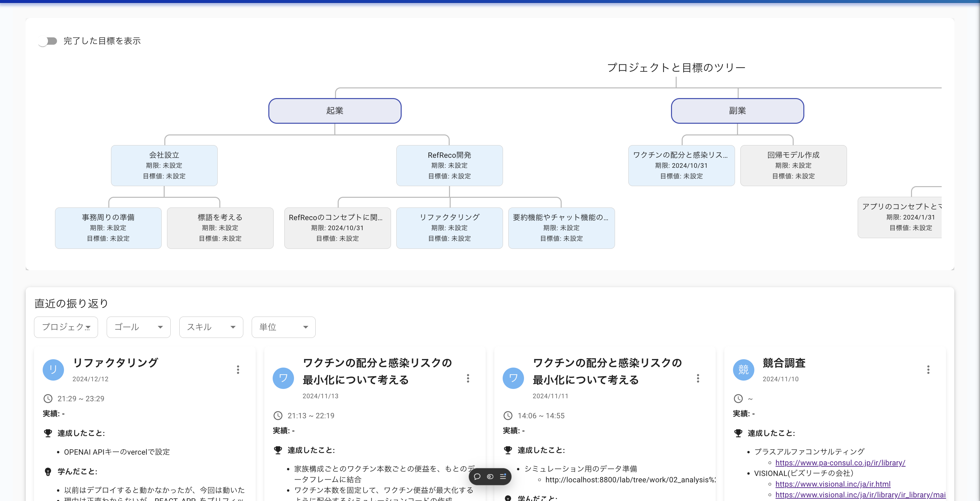Image resolution: width=980 pixels, height=501 pixels.
Task: Toggle 完了した目標を表示 switch
Action: (48, 41)
